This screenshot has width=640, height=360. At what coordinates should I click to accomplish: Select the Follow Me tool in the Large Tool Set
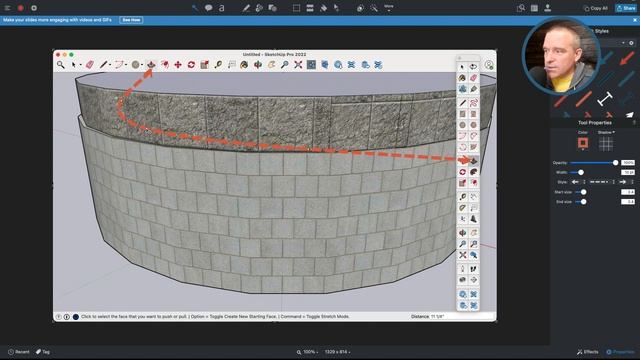tap(473, 172)
